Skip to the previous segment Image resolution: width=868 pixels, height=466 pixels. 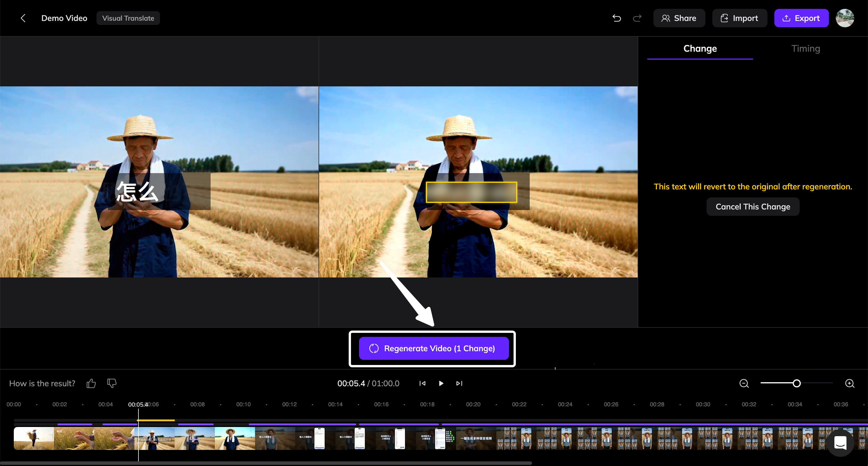[422, 383]
